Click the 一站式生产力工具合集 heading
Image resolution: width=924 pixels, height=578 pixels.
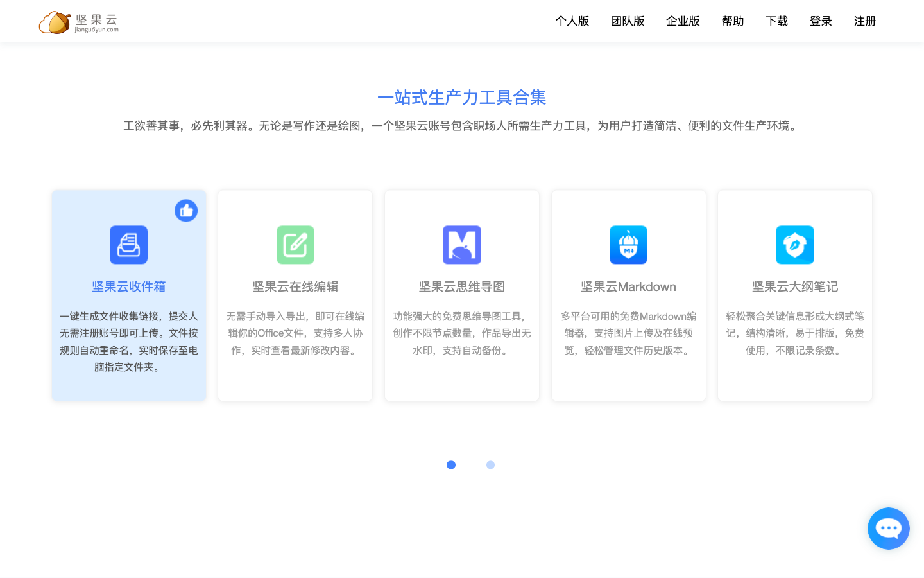[461, 98]
